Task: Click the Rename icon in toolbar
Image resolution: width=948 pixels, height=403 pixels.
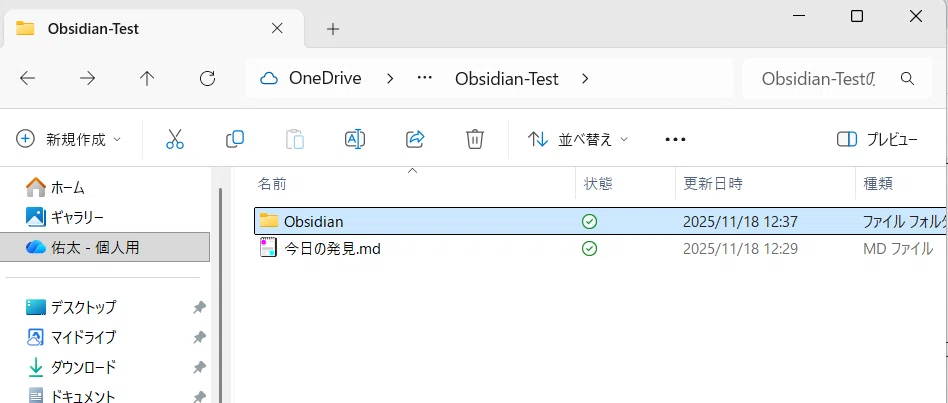Action: coord(355,140)
